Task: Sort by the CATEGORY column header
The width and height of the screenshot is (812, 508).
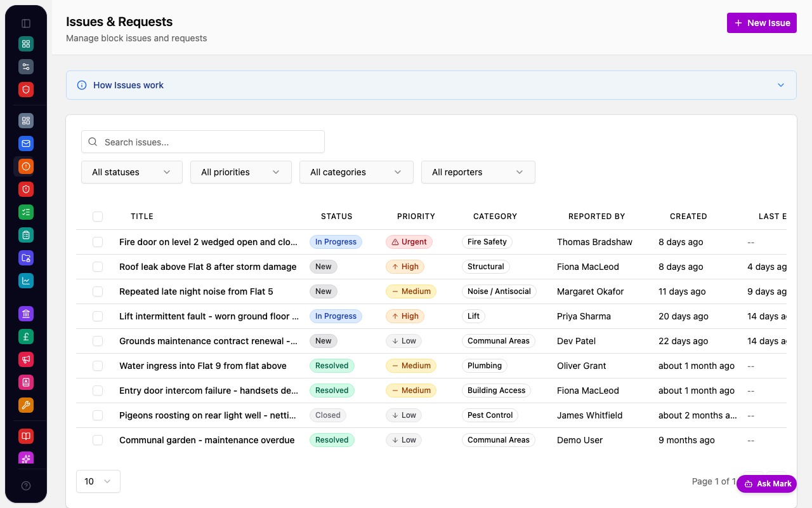Action: 495,217
